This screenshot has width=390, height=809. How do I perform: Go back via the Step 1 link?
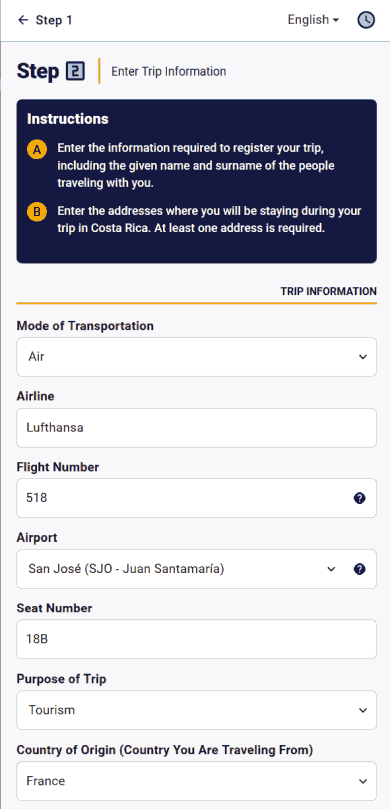[x=54, y=20]
